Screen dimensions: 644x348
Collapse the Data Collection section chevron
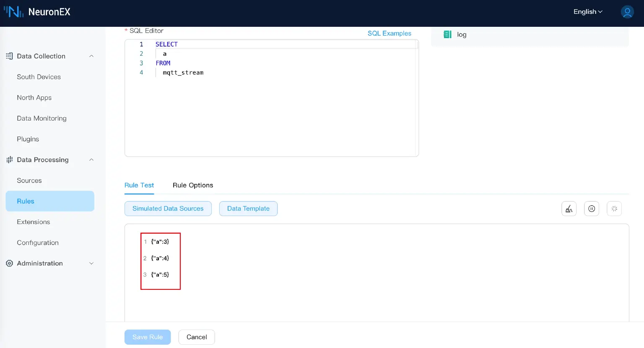pyautogui.click(x=91, y=56)
